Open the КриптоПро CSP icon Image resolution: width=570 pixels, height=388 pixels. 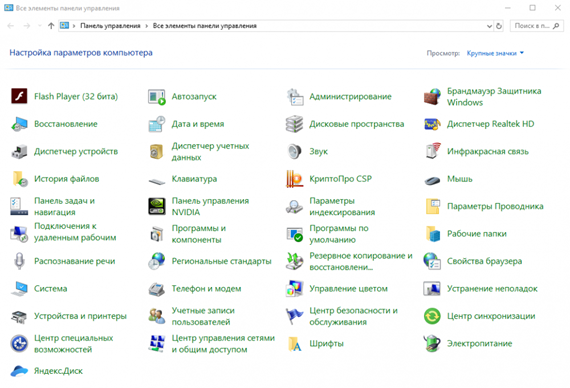294,179
